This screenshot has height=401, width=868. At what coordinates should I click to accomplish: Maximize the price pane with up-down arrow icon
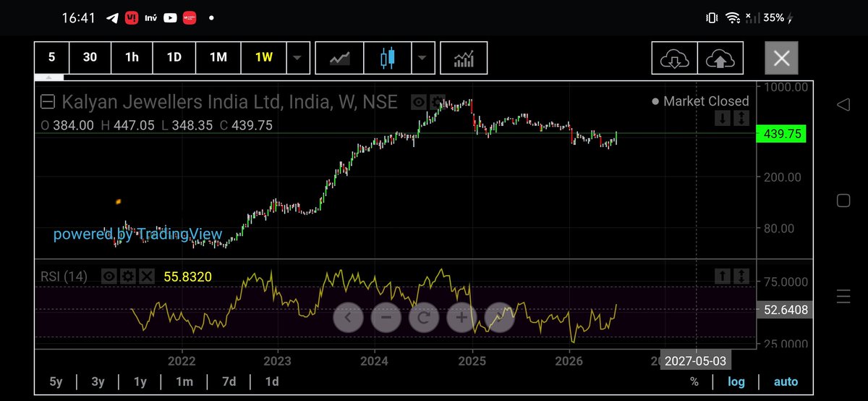point(741,119)
